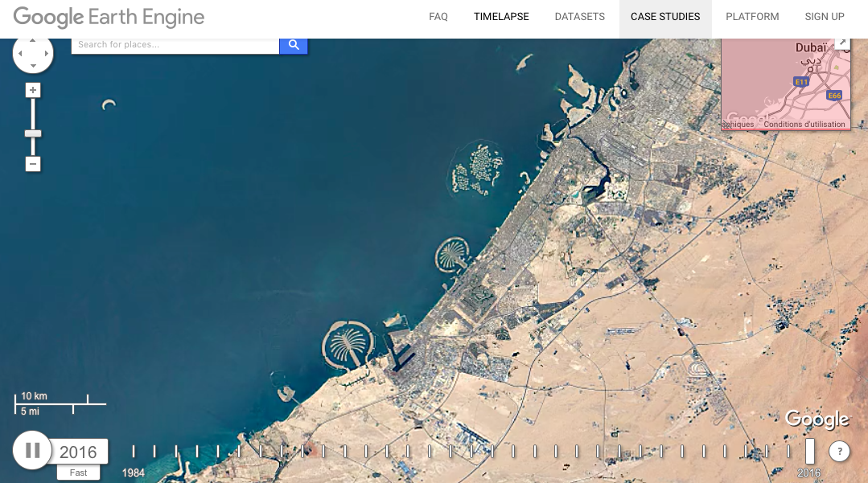Go to the Timelapse section
This screenshot has width=868, height=483.
[501, 17]
